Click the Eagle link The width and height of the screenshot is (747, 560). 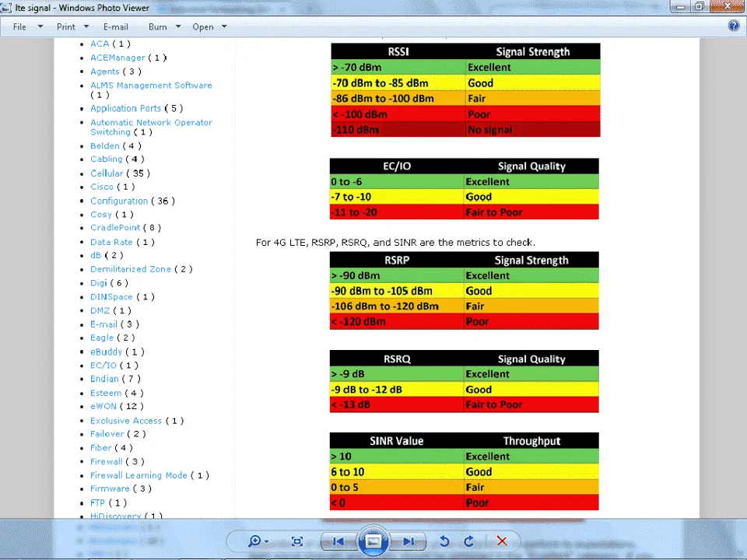pos(102,338)
